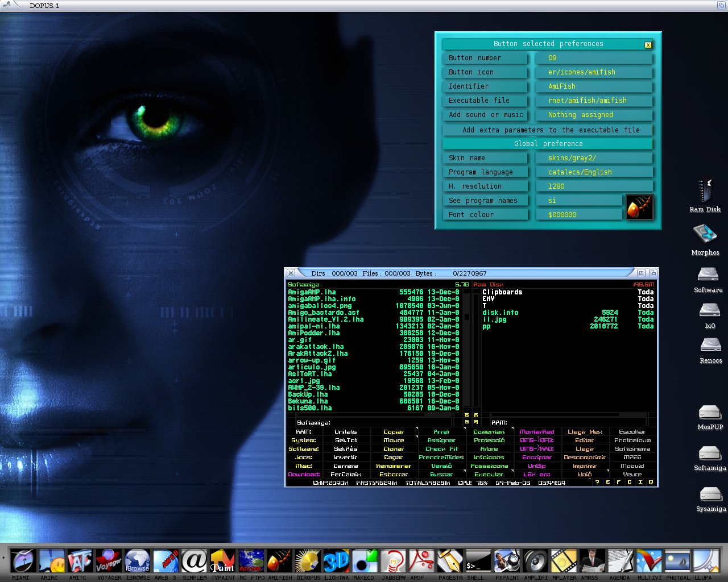Toggle the See program names setting

(x=485, y=200)
